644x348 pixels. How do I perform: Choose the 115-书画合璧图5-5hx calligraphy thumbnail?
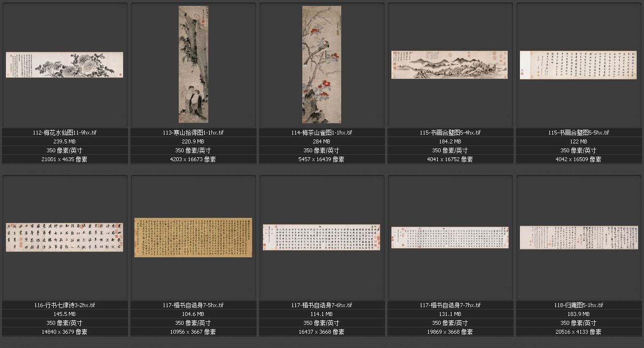coord(578,65)
